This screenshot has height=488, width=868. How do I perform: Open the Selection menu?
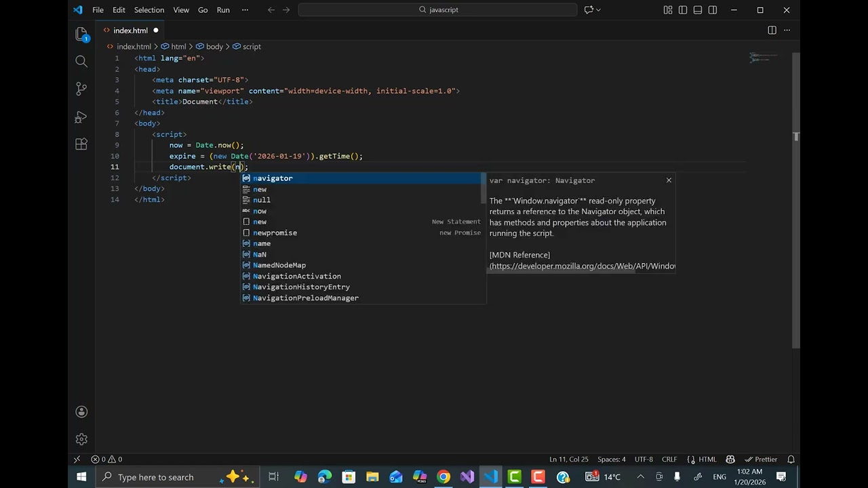click(x=149, y=10)
